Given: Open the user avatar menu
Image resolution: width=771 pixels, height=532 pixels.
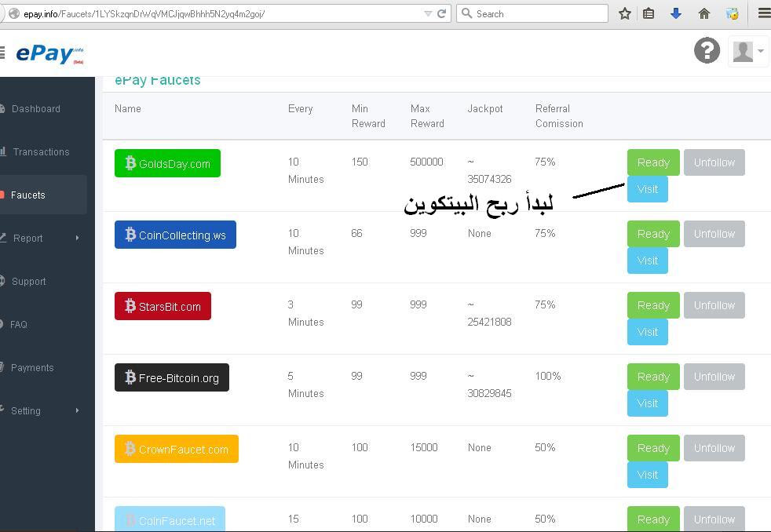Looking at the screenshot, I should pyautogui.click(x=748, y=51).
